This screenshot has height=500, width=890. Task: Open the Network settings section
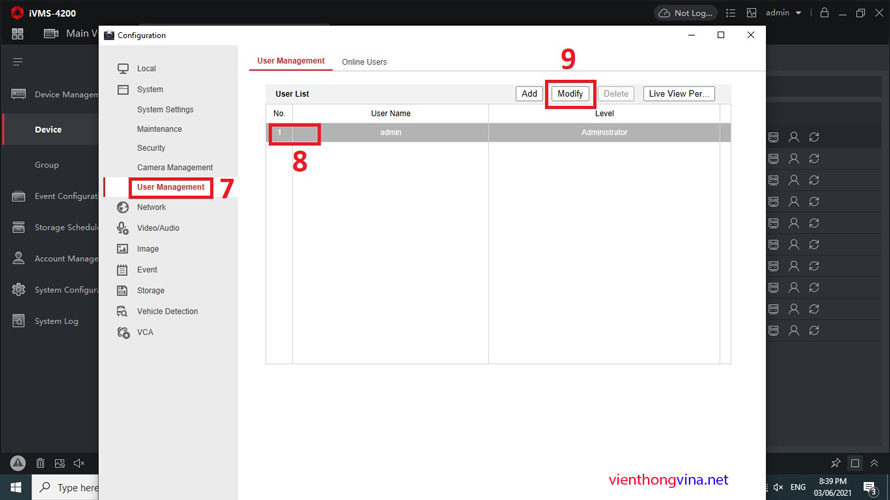151,207
